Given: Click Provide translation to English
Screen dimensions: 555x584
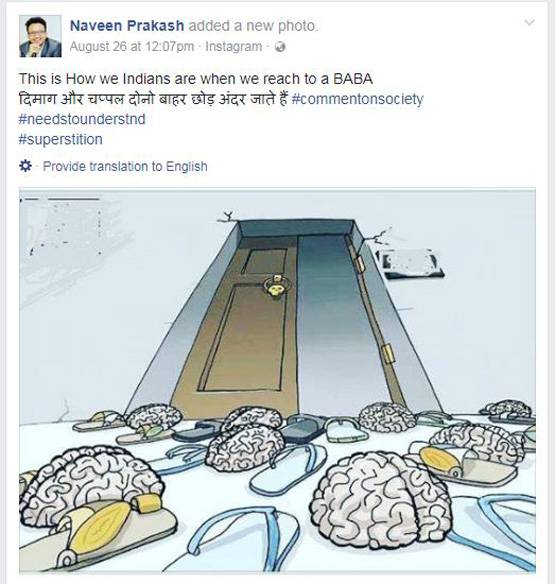Looking at the screenshot, I should point(125,166).
